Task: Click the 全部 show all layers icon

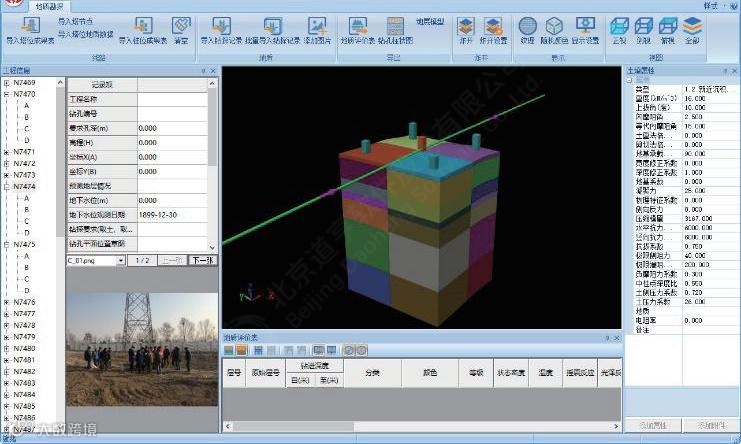Action: (x=692, y=26)
